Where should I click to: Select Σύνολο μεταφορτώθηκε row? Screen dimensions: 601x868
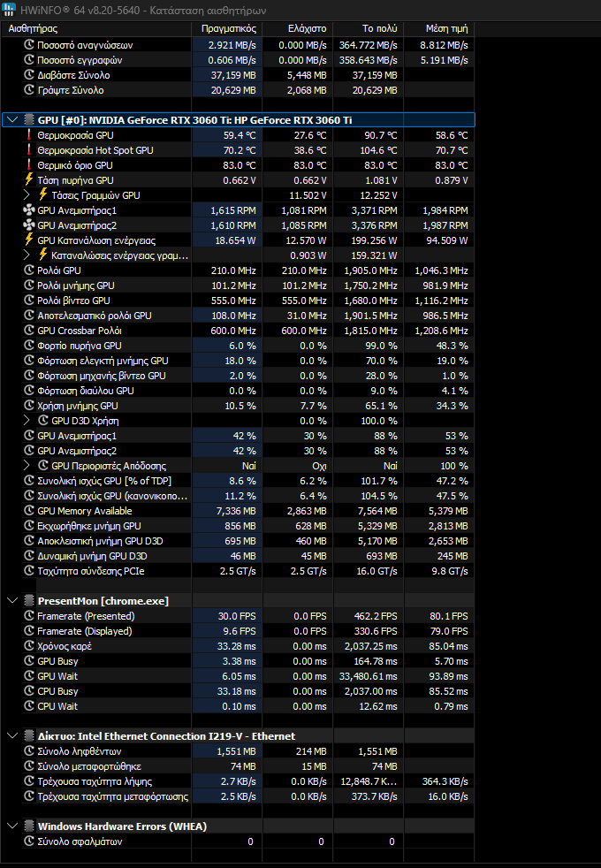click(239, 766)
